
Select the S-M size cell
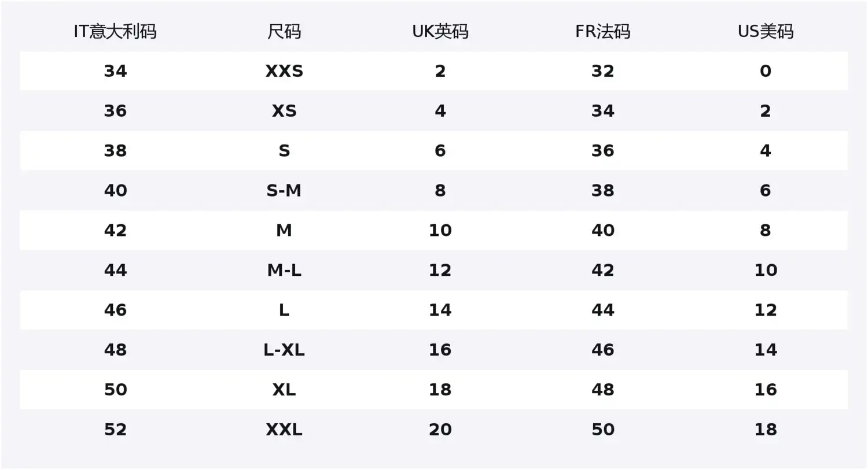[x=284, y=191]
